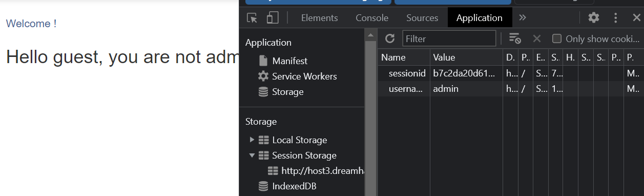The height and width of the screenshot is (196, 644).
Task: Expand Local Storage tree
Action: click(252, 140)
